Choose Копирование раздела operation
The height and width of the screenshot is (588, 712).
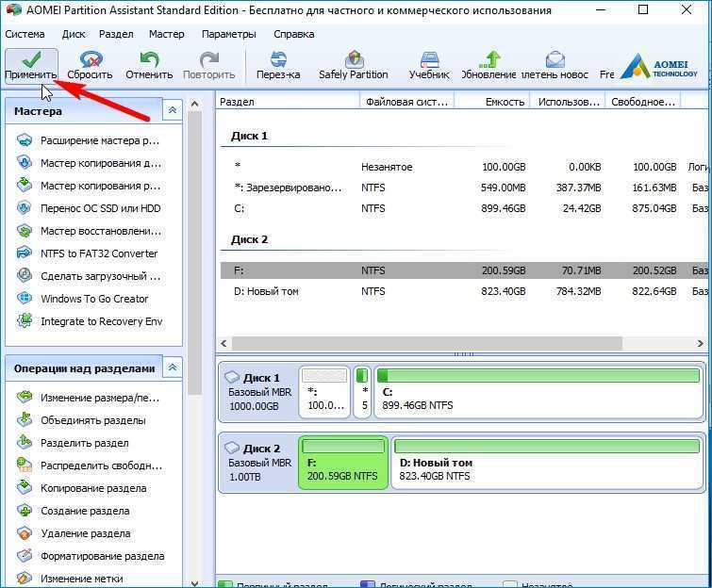pos(81,489)
